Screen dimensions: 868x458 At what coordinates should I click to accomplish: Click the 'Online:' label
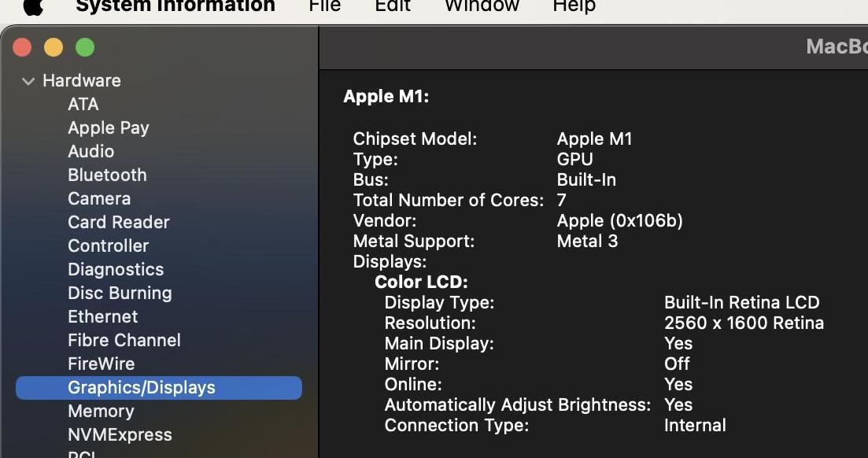[x=413, y=384]
